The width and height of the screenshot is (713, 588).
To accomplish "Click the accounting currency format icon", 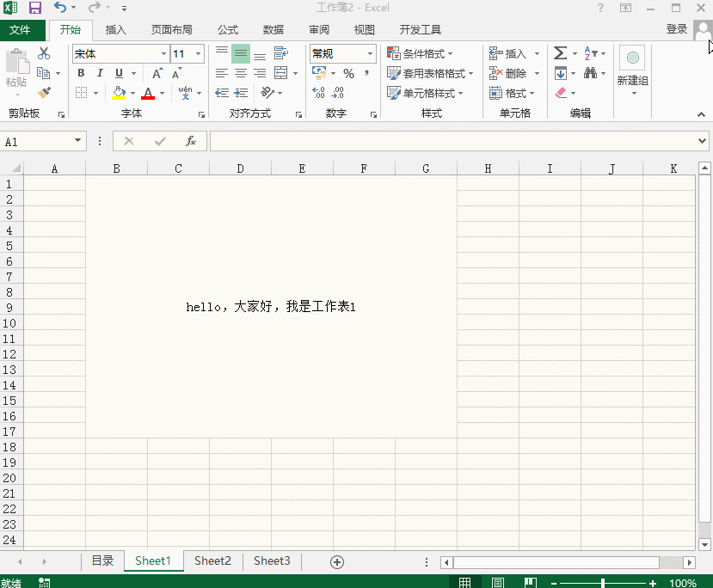I will tap(319, 73).
